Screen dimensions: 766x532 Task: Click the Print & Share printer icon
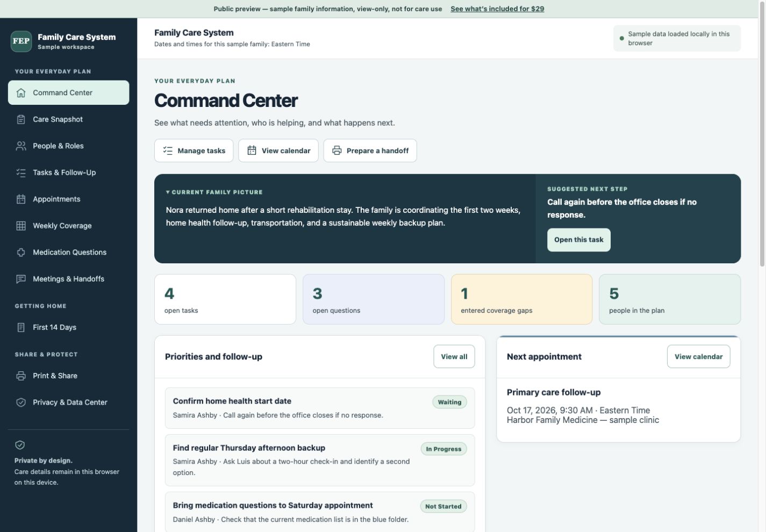pos(21,376)
